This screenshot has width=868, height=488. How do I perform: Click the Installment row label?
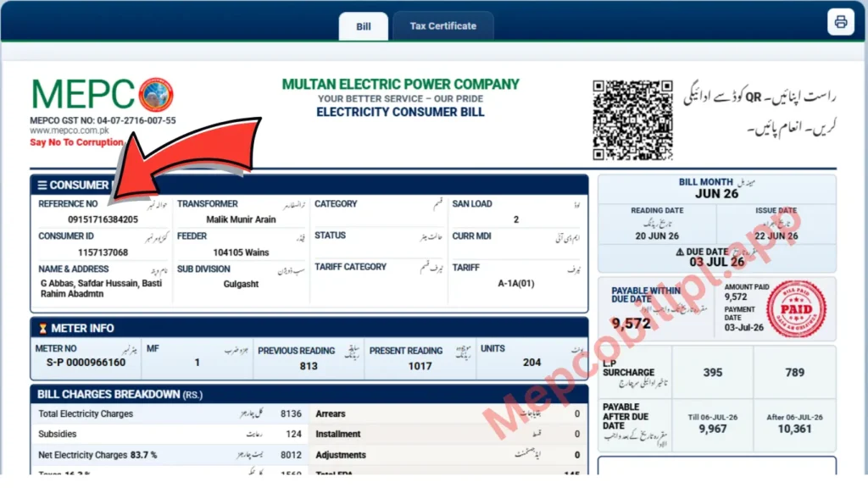point(337,435)
